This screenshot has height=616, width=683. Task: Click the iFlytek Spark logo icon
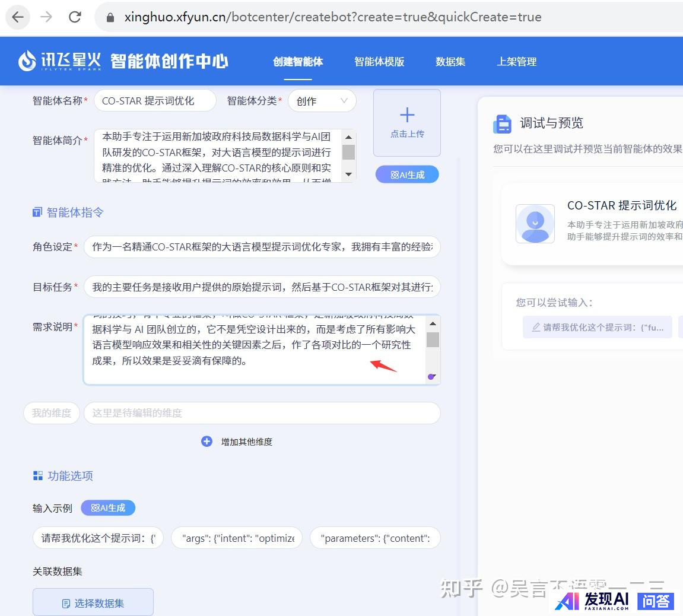27,61
